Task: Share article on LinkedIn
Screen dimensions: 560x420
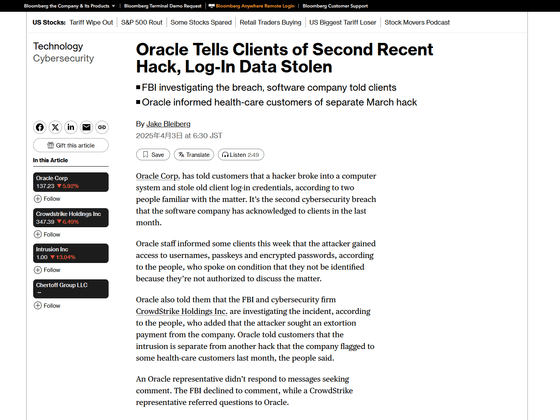Action: tap(71, 127)
